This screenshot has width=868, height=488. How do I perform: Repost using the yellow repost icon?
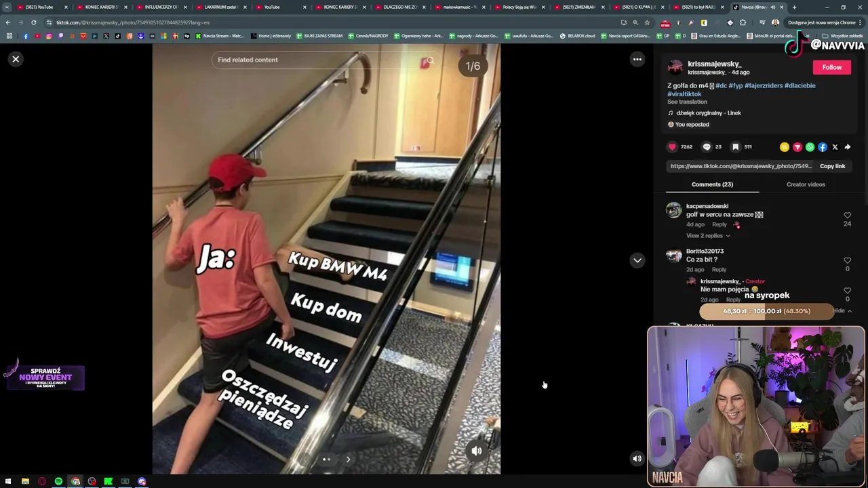pyautogui.click(x=785, y=147)
